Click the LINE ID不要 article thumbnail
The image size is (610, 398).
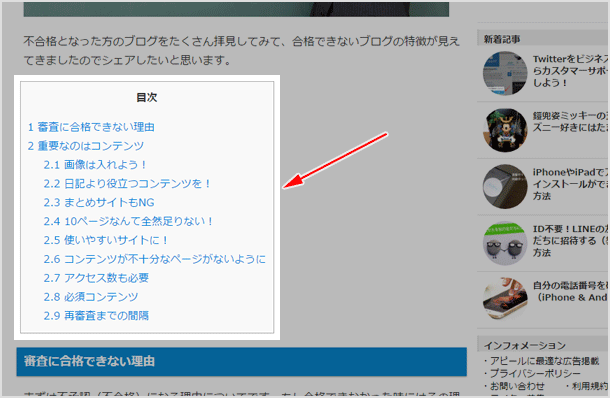pyautogui.click(x=505, y=243)
